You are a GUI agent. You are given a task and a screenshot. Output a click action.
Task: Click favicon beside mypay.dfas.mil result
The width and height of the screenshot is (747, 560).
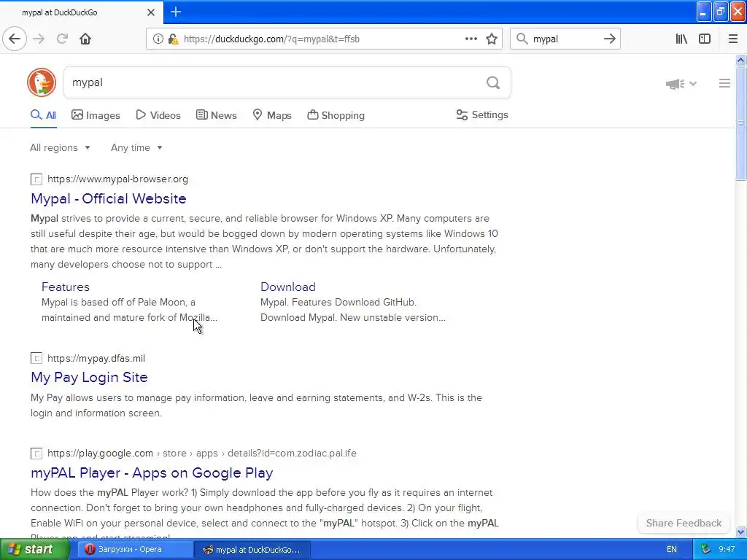pos(36,358)
